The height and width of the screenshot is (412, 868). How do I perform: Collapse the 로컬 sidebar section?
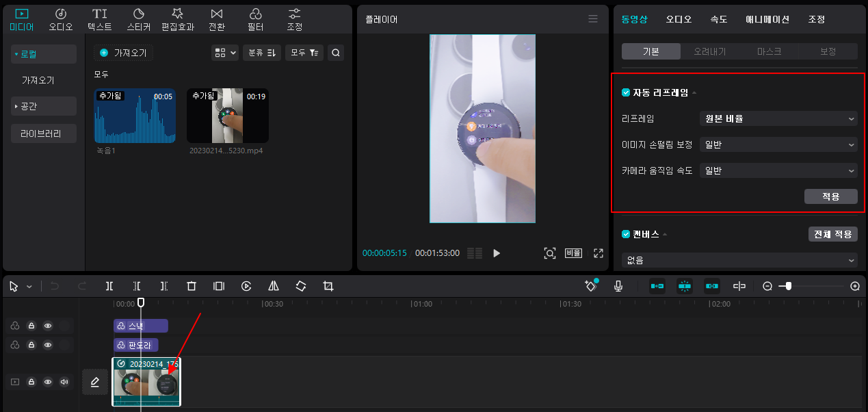point(44,54)
